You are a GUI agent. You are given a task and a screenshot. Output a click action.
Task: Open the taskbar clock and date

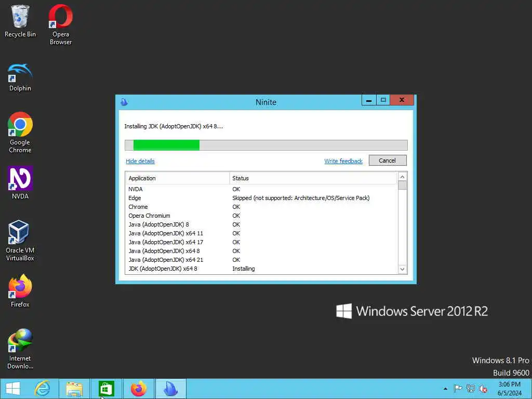pyautogui.click(x=509, y=389)
